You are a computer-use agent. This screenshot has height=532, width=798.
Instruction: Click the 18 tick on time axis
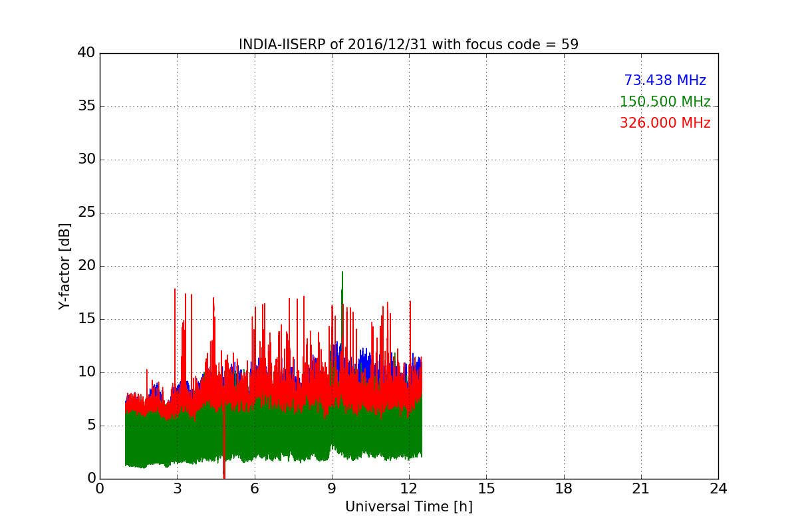(564, 489)
